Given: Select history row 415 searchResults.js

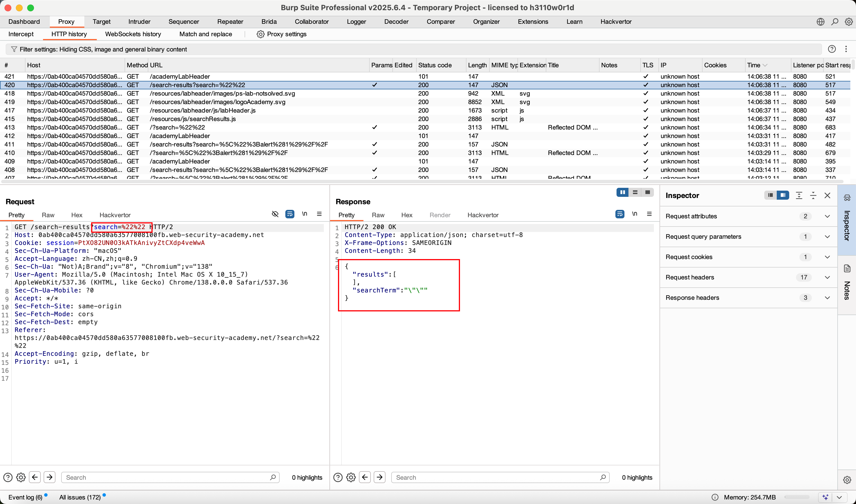Looking at the screenshot, I should pyautogui.click(x=425, y=119).
